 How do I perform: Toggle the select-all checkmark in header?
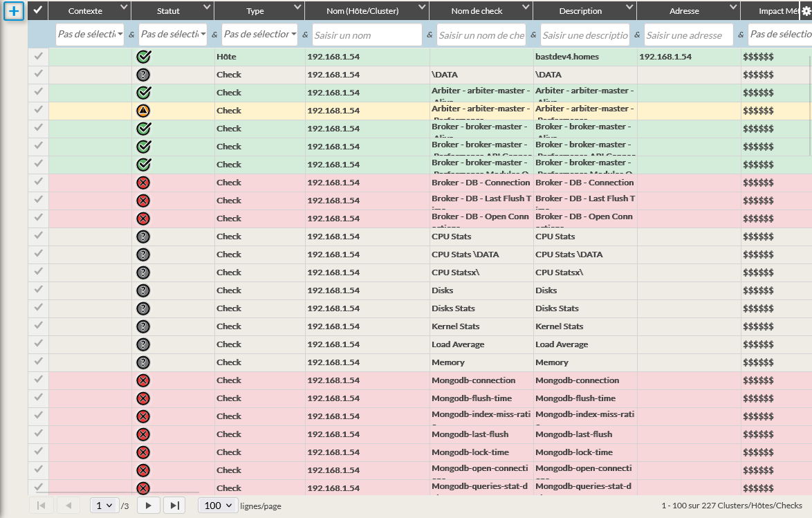click(x=38, y=11)
